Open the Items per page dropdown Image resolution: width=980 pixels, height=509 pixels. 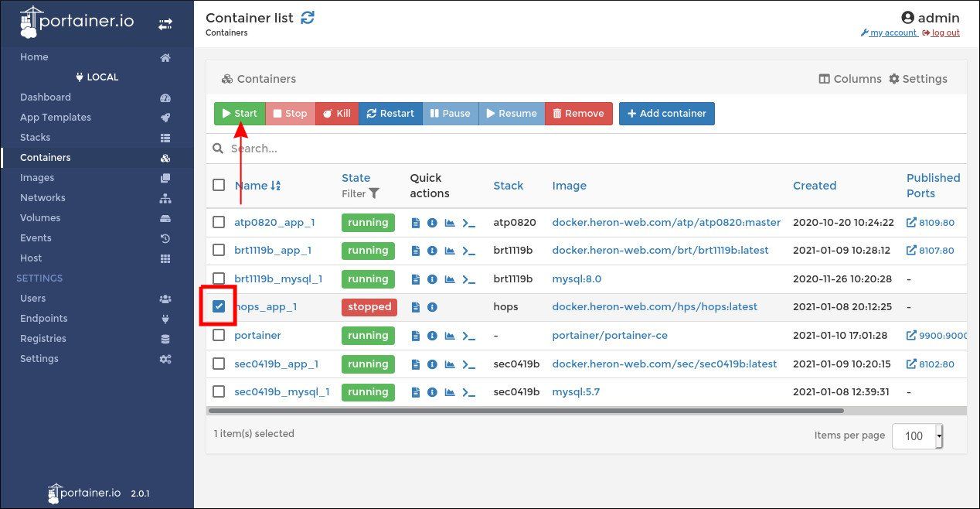pyautogui.click(x=917, y=436)
